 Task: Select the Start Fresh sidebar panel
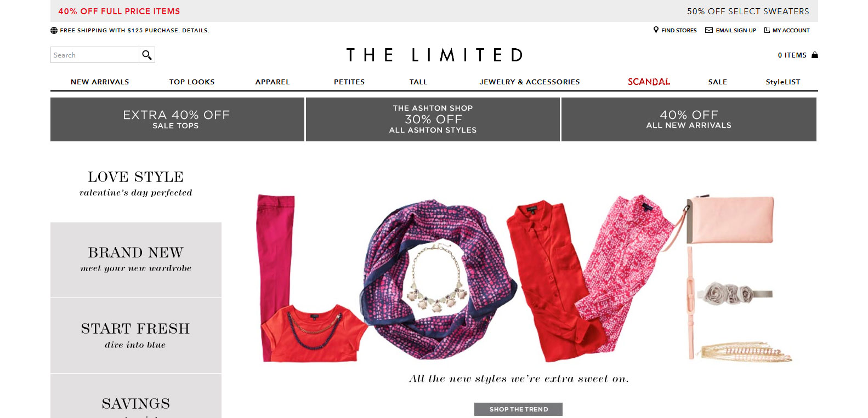pyautogui.click(x=136, y=336)
